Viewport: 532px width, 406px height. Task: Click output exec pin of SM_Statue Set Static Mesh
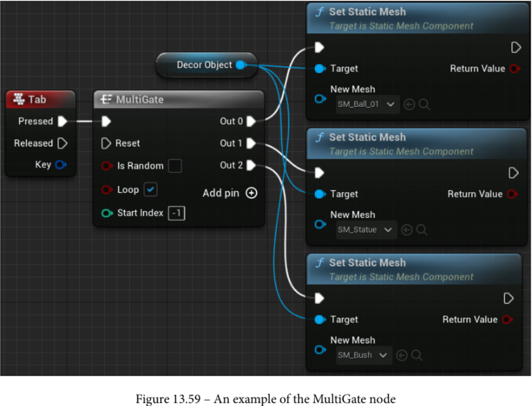[x=513, y=173]
